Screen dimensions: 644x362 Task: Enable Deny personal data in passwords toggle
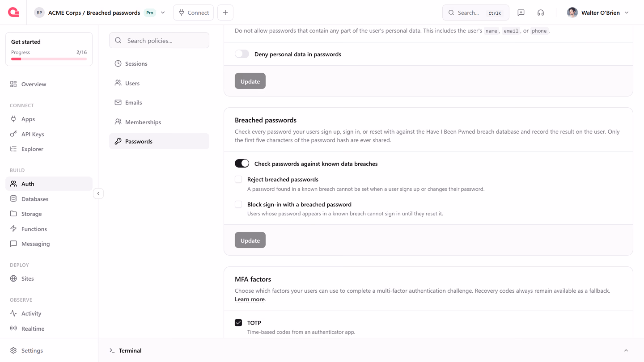click(x=242, y=54)
